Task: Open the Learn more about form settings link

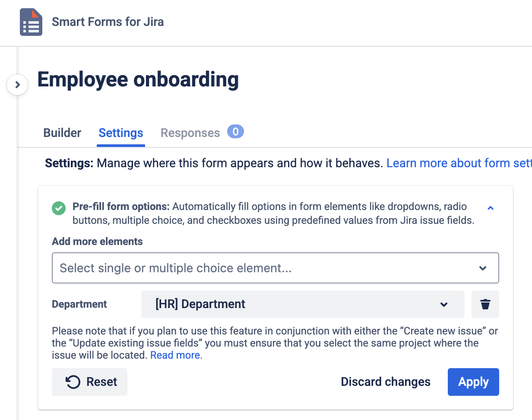Action: point(459,163)
